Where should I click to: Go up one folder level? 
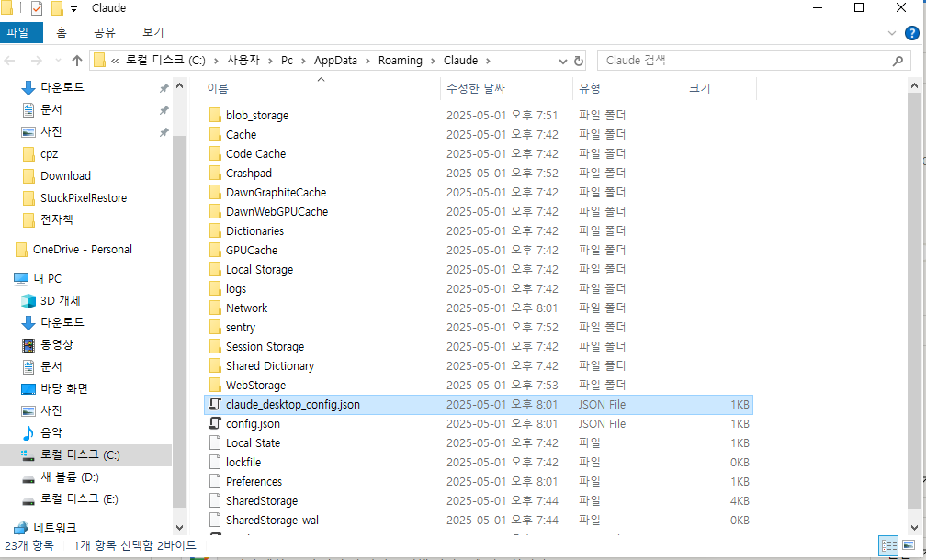click(77, 61)
